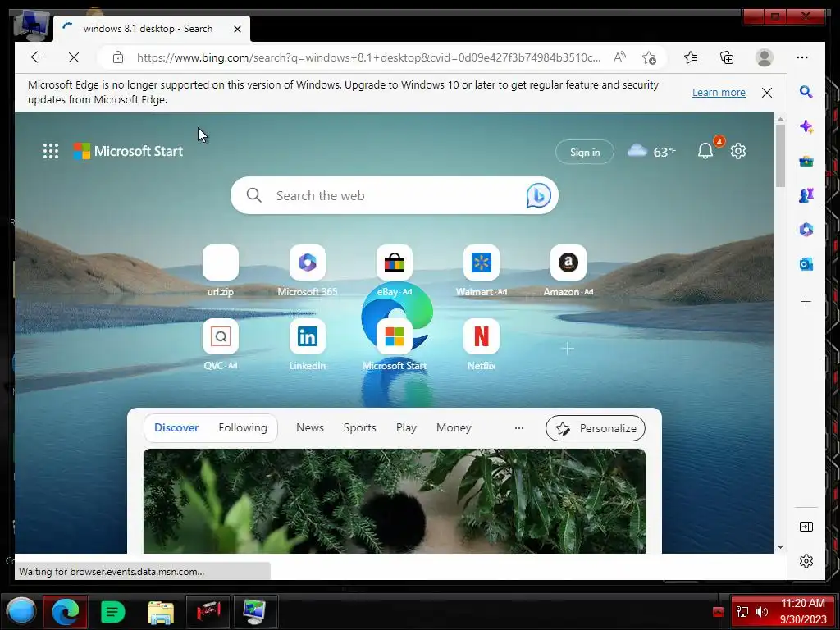Hide sidebar using the panel icon

pyautogui.click(x=806, y=527)
